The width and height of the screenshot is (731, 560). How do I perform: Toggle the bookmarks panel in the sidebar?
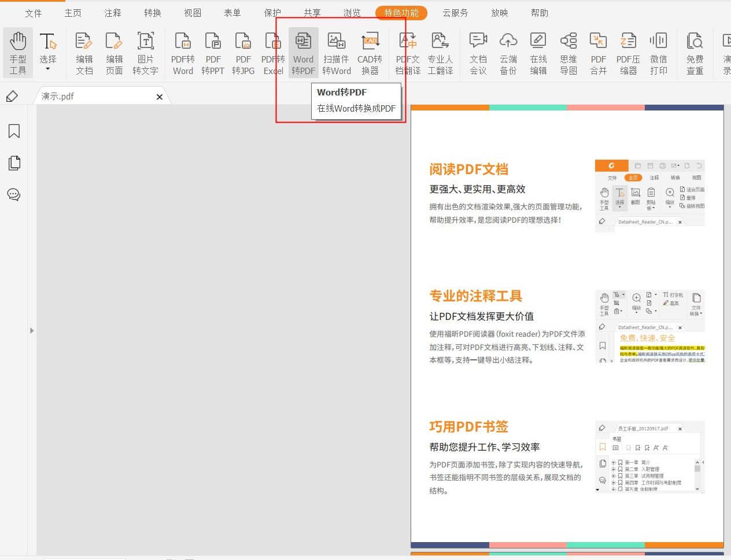[14, 131]
